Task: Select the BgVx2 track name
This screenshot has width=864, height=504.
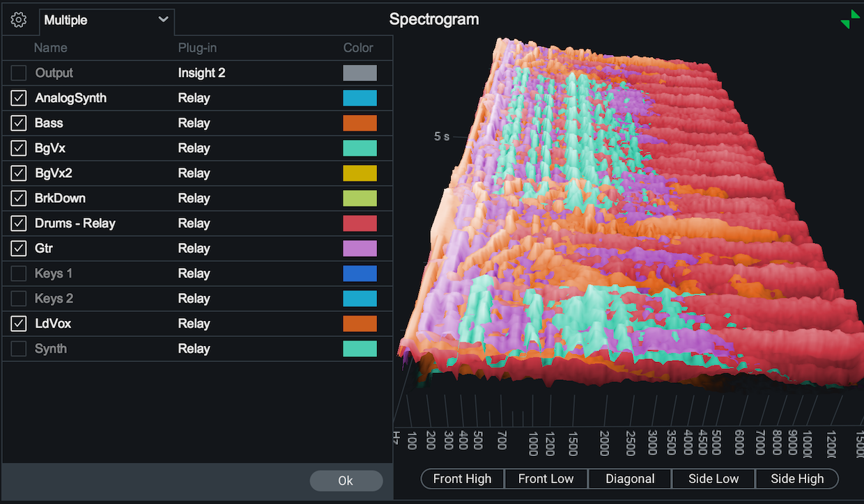Action: [54, 173]
